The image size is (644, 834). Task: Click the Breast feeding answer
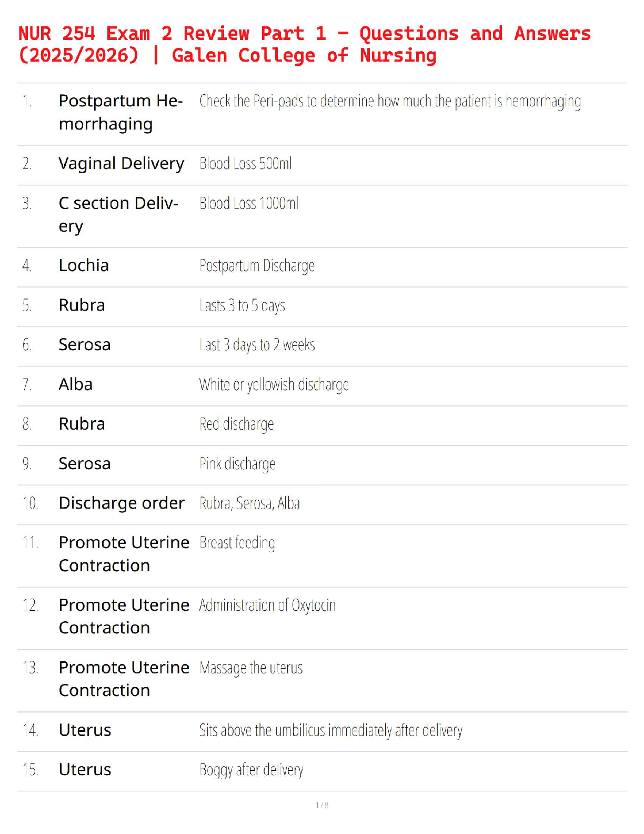coord(237,543)
